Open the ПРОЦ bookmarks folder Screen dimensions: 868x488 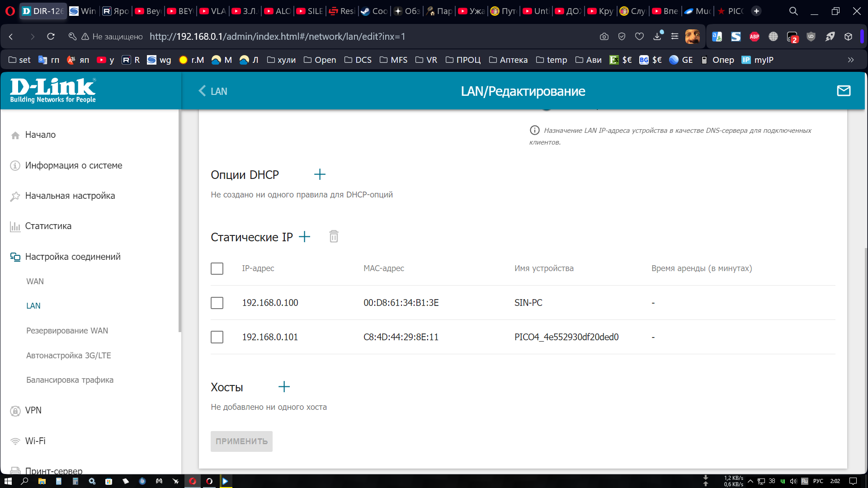[x=463, y=60]
